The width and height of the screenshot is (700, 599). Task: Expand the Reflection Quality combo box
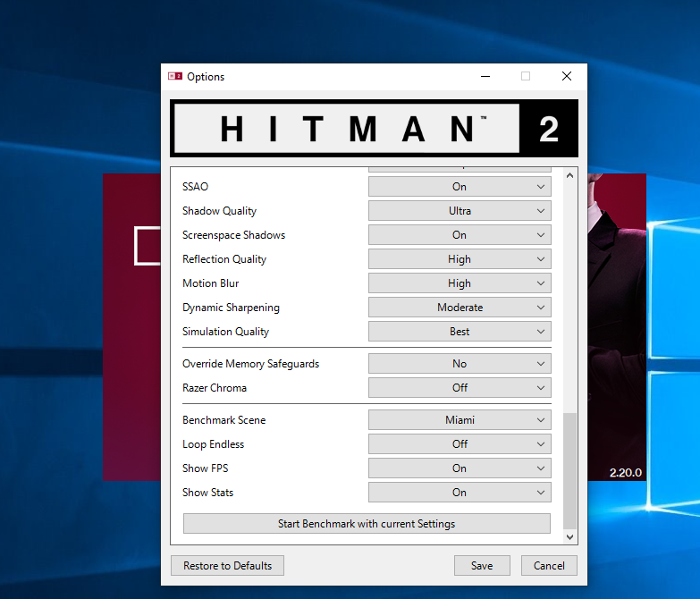click(460, 259)
